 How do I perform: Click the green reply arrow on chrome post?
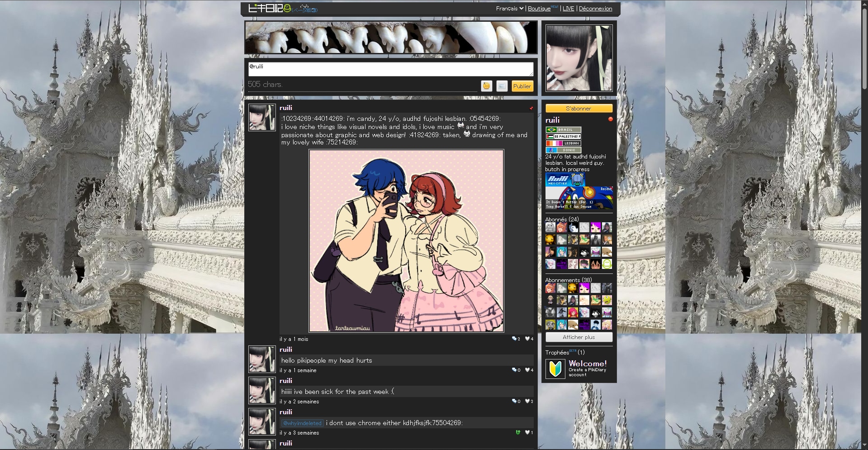[x=518, y=432]
